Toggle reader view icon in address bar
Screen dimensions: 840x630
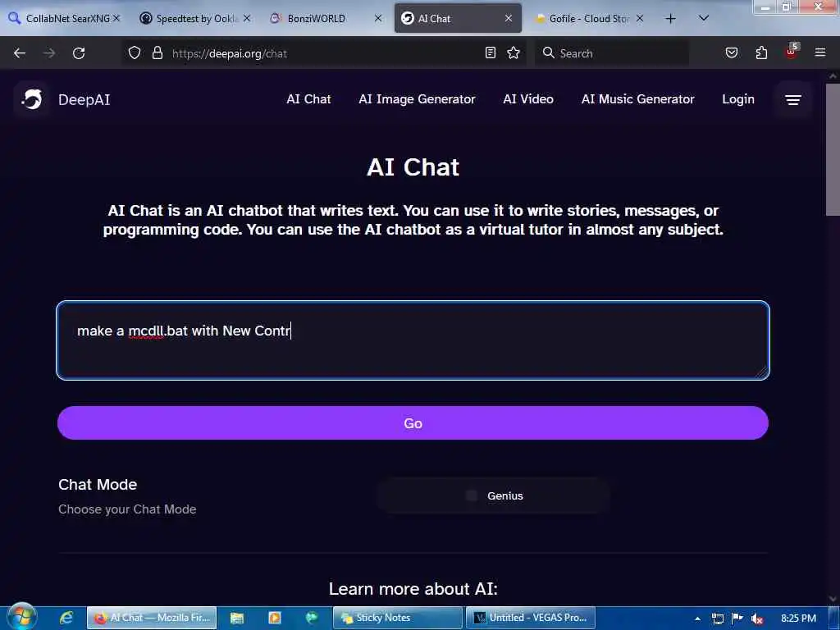click(x=491, y=52)
